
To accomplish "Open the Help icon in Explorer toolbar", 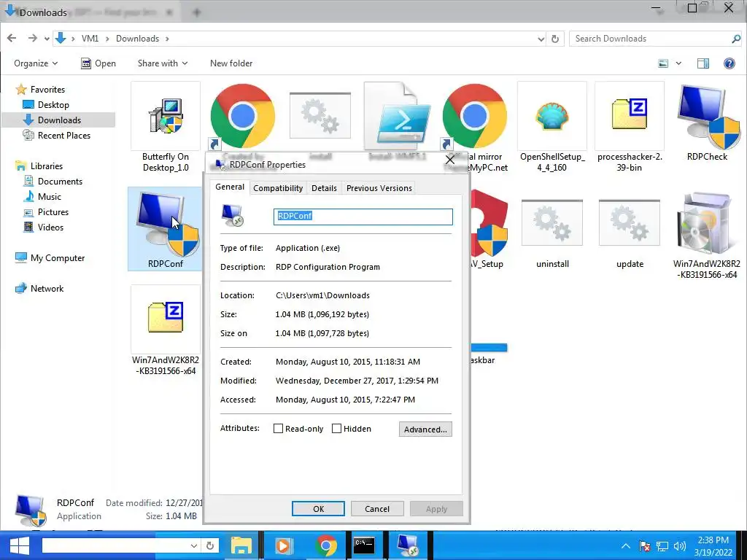I will pos(729,63).
